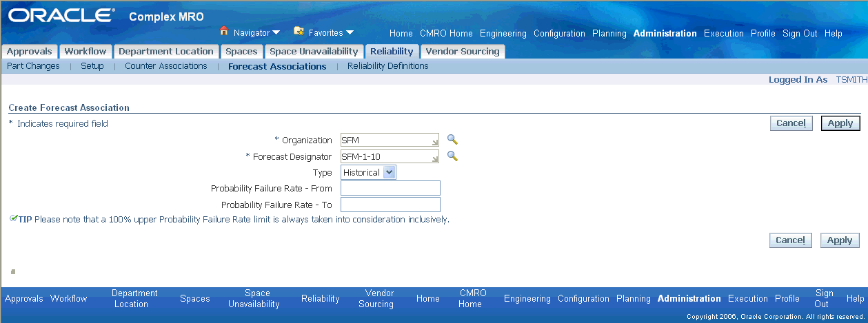Click Help in the footer bar
The image size is (868, 323).
856,299
